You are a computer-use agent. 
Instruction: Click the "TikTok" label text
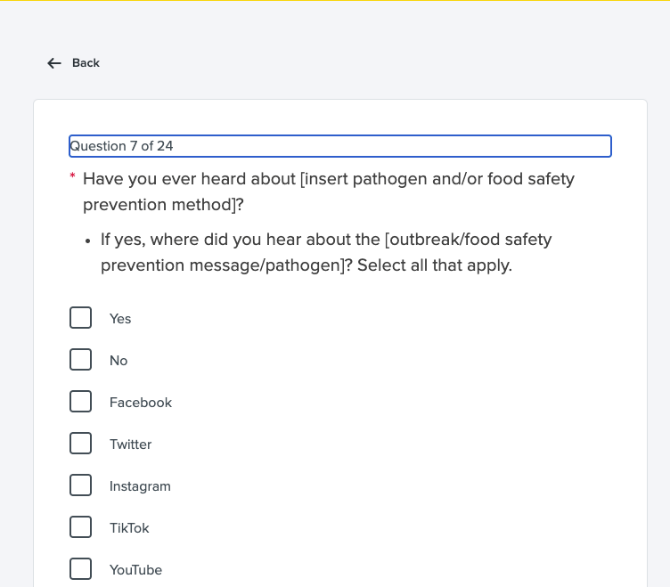[x=129, y=528]
